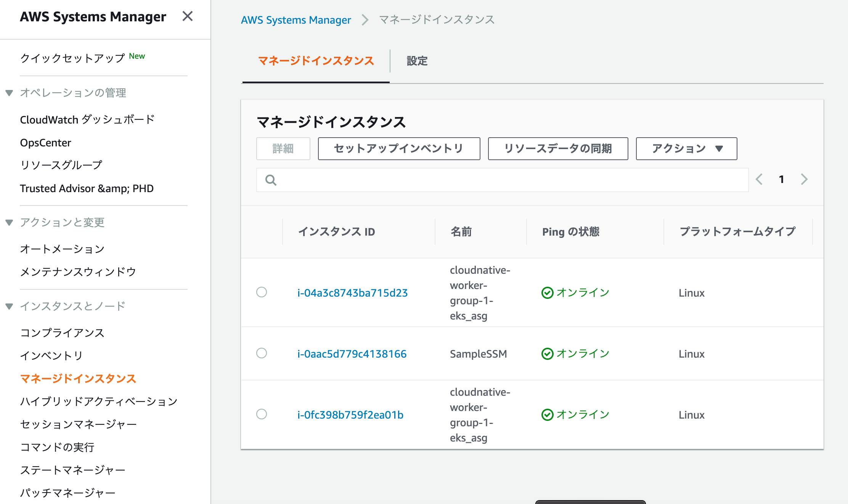Collapse オペレーションの管理 section
Screen dimensions: 848x504
[x=10, y=93]
